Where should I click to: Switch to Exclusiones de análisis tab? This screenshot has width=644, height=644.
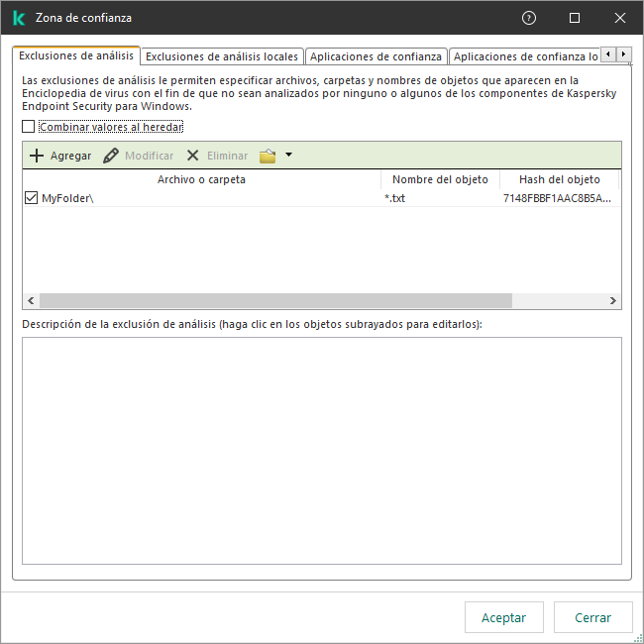(76, 55)
